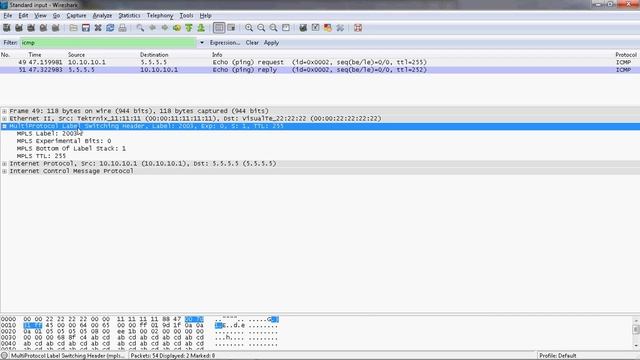The width and height of the screenshot is (640, 360).
Task: Open the View menu
Action: [40, 16]
